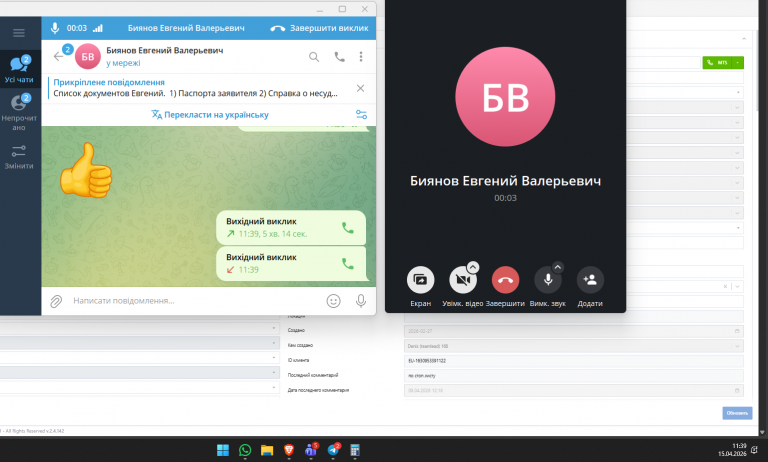
Task: Expand microphone device options chevron
Action: pos(557,267)
